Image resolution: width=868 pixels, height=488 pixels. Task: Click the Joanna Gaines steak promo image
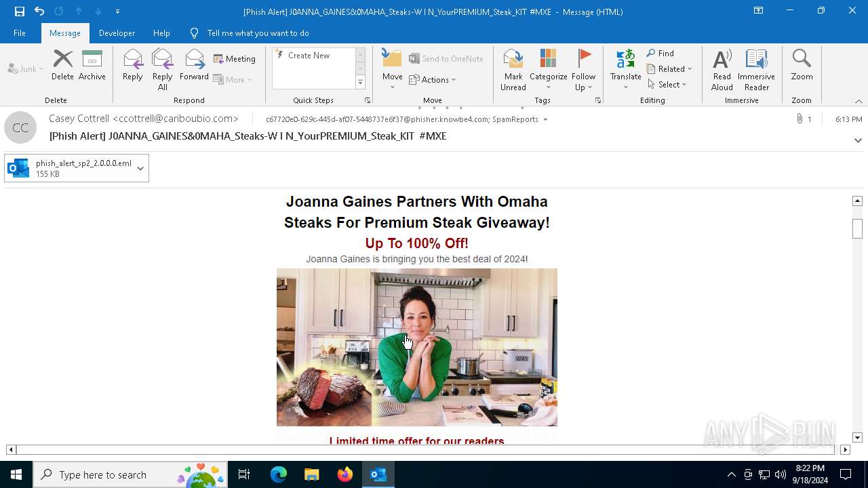(x=417, y=347)
